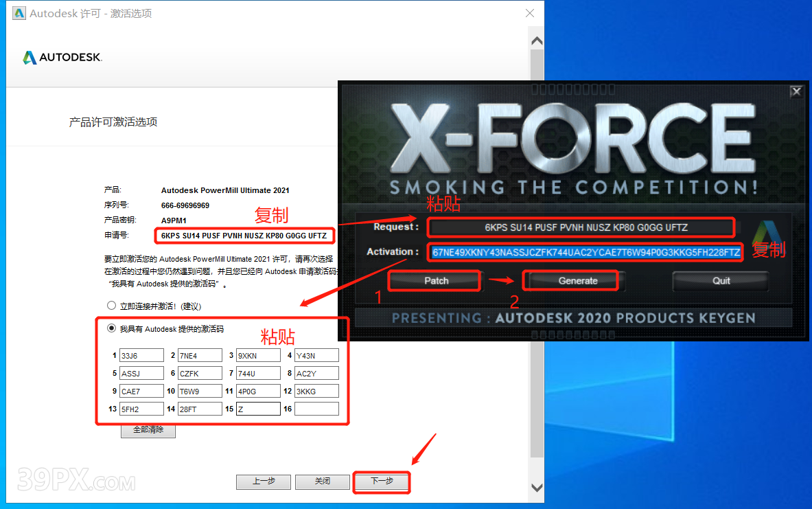Click the scroll down arrow in Autodesk window

coord(537,487)
